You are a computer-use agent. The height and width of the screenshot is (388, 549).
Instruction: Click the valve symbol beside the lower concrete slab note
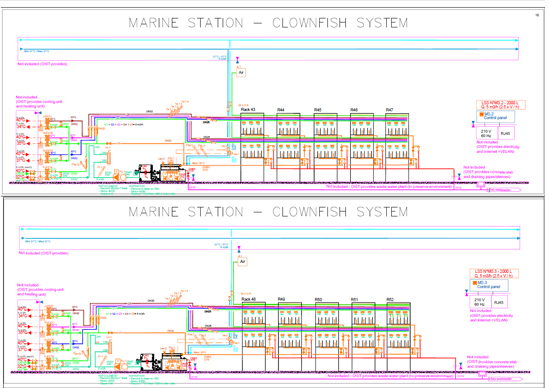(461, 366)
